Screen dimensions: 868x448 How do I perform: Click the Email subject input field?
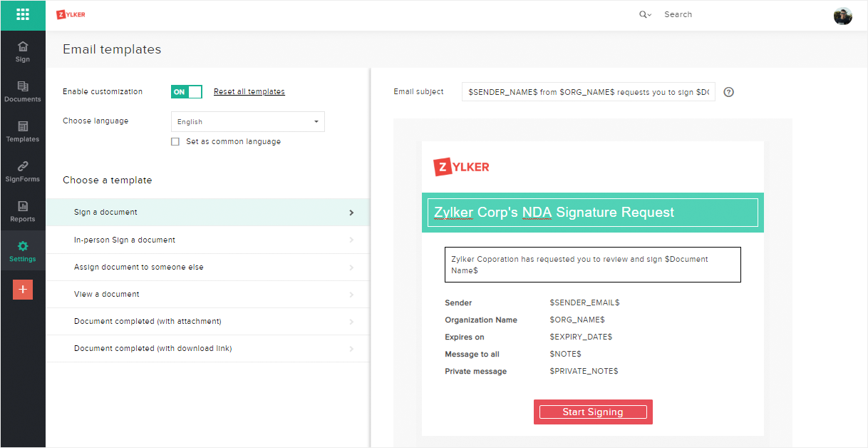588,92
